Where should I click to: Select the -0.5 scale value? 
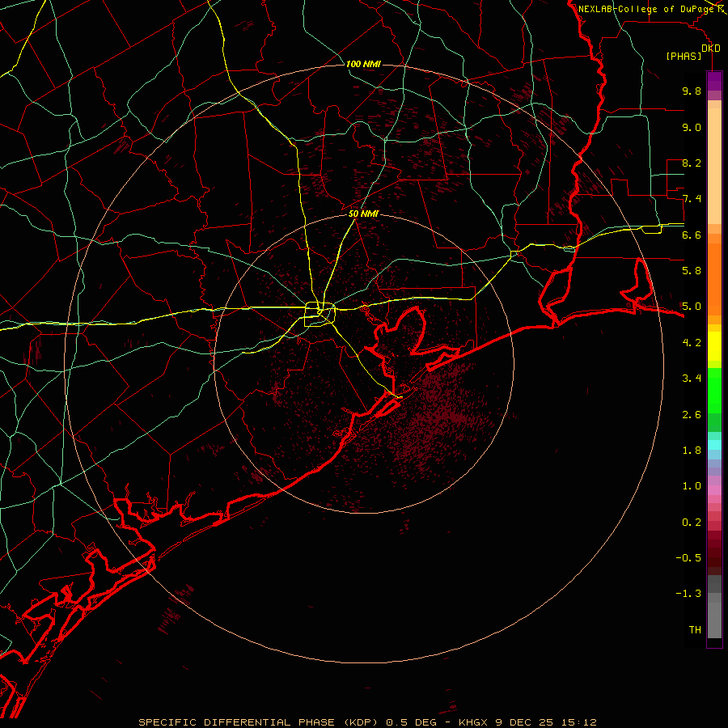[688, 558]
